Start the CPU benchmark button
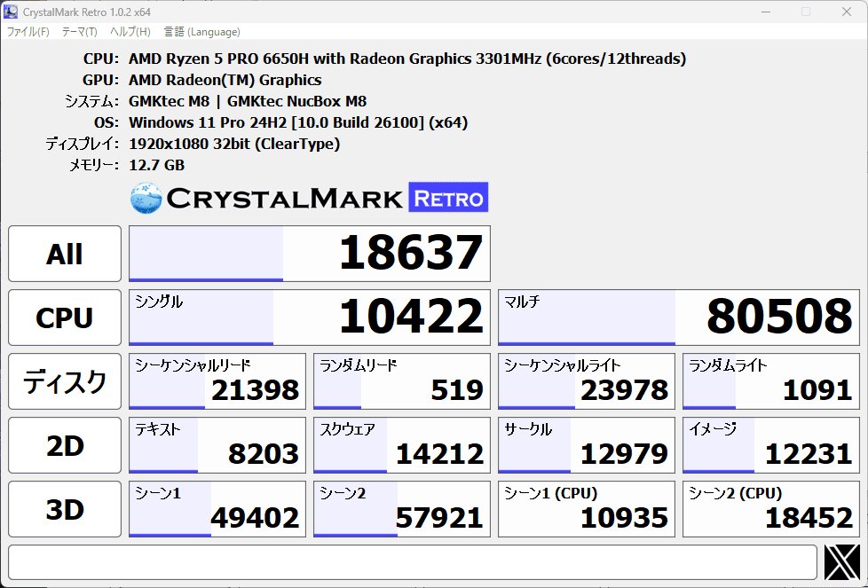Viewport: 868px width, 588px height. [65, 318]
